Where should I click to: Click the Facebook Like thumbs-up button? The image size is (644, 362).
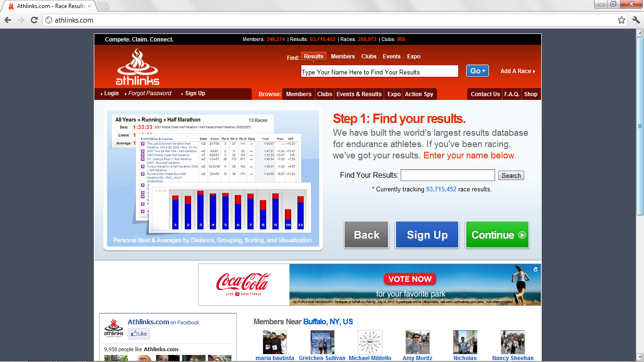click(x=139, y=334)
